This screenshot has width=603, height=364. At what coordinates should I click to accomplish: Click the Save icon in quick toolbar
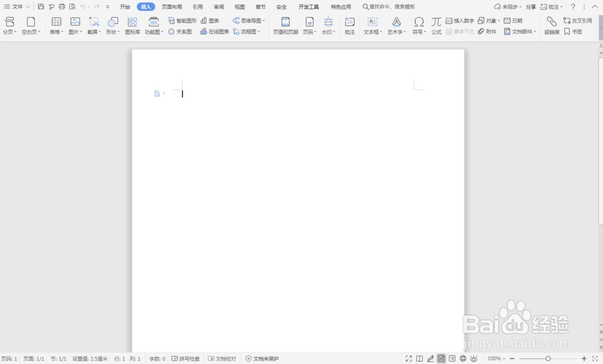click(x=41, y=7)
